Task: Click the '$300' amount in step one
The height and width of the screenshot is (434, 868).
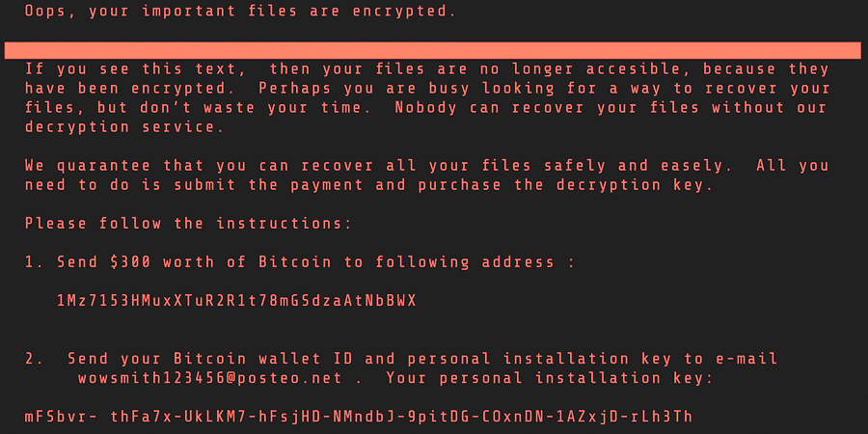Action: (130, 261)
